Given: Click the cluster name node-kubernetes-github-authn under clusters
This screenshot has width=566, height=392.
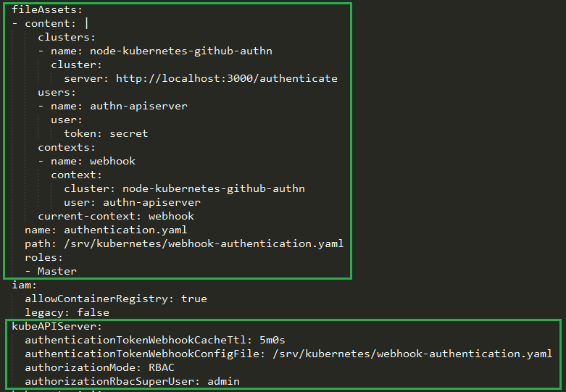Looking at the screenshot, I should [x=182, y=51].
